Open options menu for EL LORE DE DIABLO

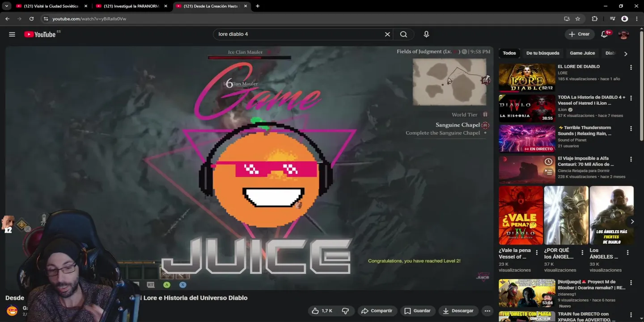pyautogui.click(x=631, y=68)
